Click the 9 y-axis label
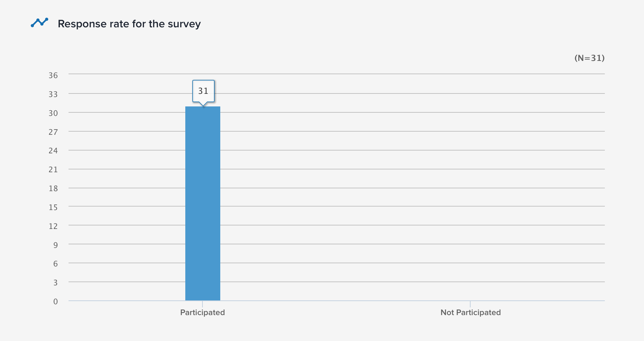644x341 pixels. point(55,245)
